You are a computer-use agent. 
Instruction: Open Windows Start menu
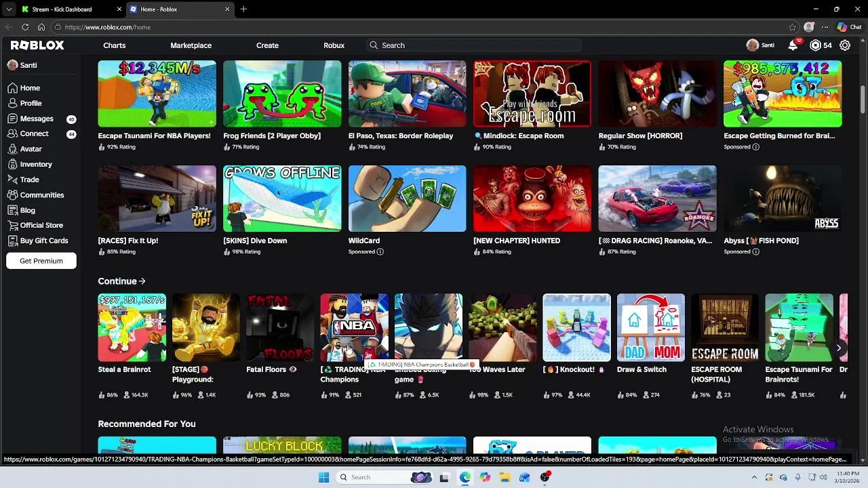(x=323, y=477)
